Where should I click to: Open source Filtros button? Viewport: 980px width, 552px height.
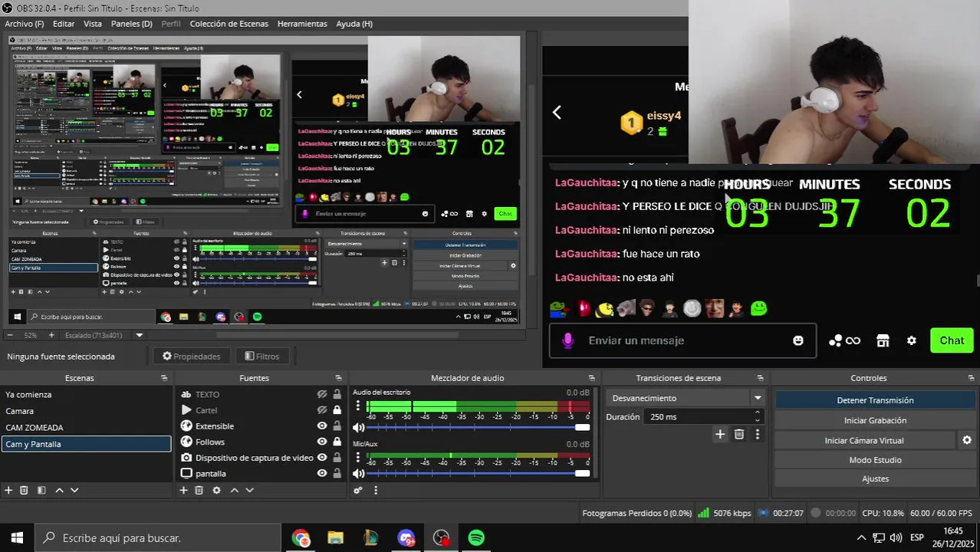coord(262,356)
